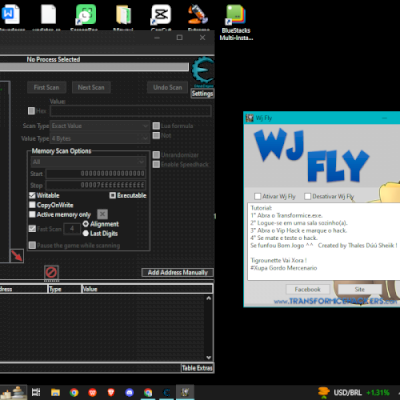Click the Type column header

click(65, 289)
